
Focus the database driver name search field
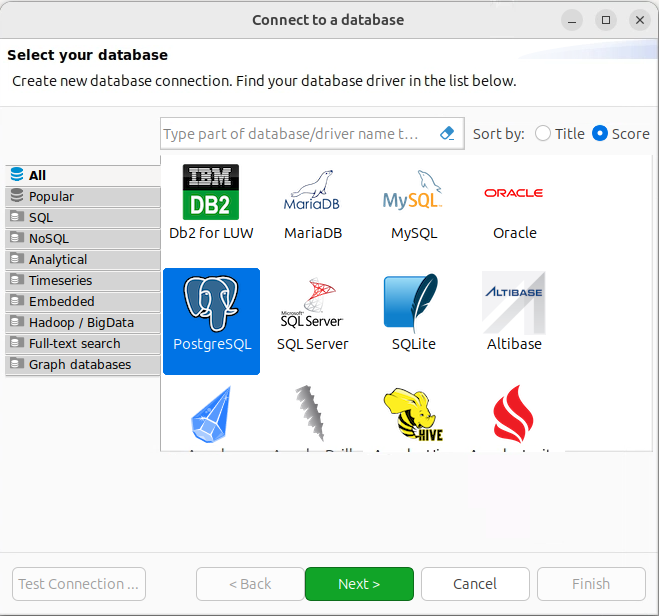point(295,133)
